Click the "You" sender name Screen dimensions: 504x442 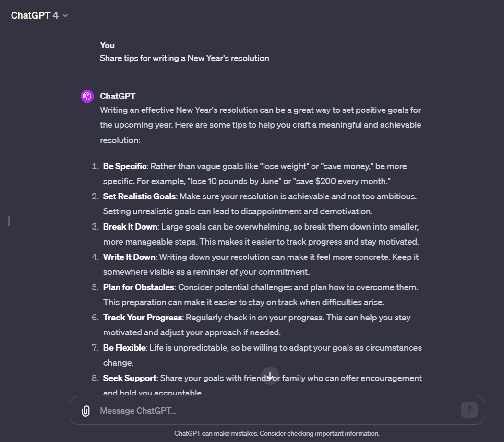point(107,45)
